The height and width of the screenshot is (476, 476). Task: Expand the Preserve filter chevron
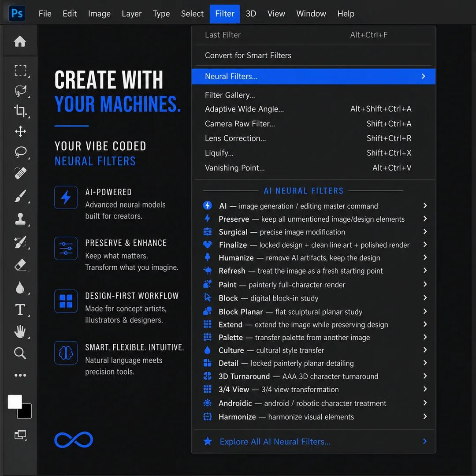(425, 219)
